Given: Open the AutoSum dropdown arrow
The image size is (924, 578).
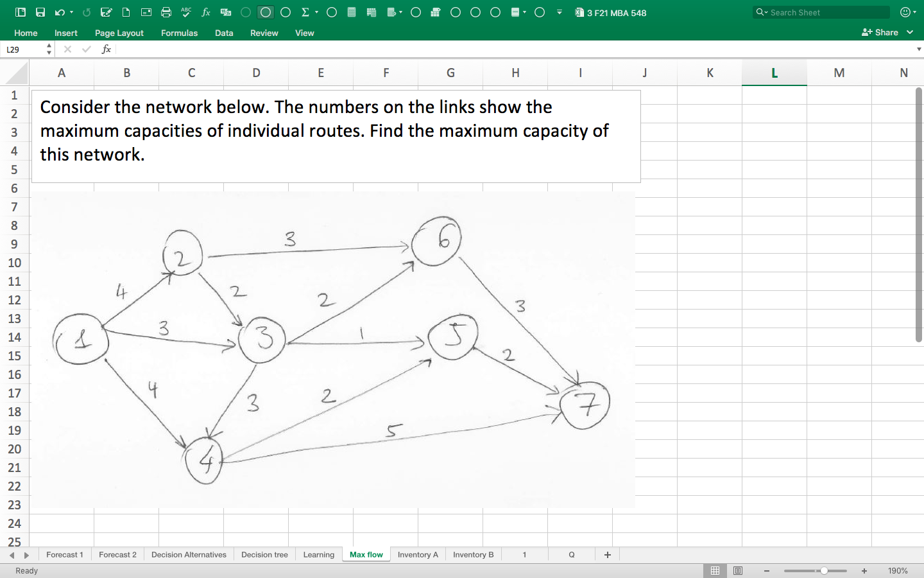Looking at the screenshot, I should (316, 12).
